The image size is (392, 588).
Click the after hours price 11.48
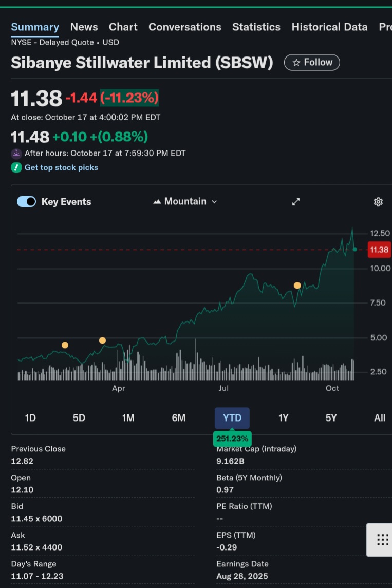[30, 137]
